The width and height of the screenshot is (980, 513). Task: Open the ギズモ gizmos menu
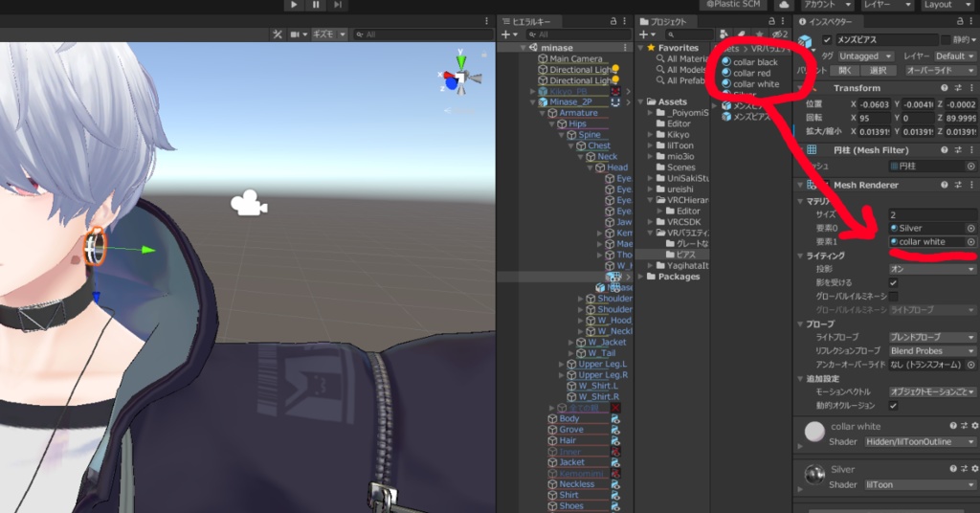[x=328, y=34]
